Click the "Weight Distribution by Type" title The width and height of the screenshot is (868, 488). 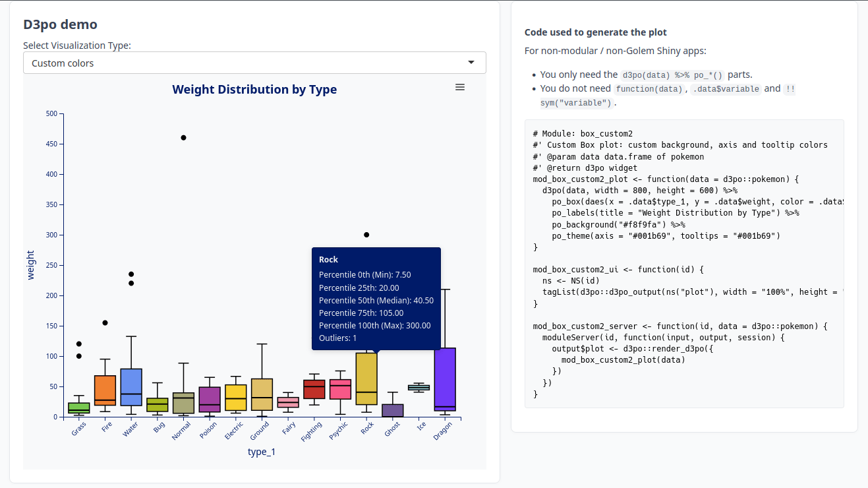point(254,89)
